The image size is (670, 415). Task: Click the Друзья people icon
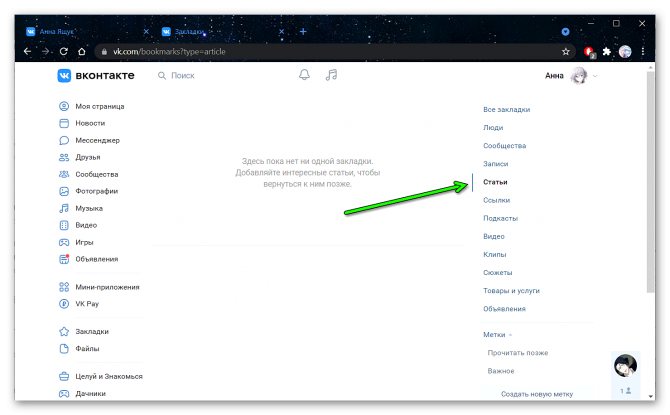tap(64, 157)
